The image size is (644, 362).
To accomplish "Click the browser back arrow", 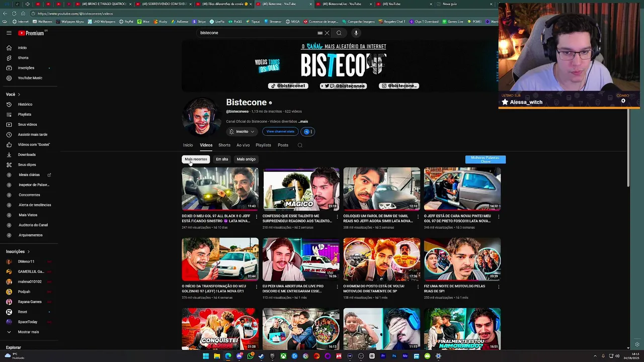I will (5, 14).
